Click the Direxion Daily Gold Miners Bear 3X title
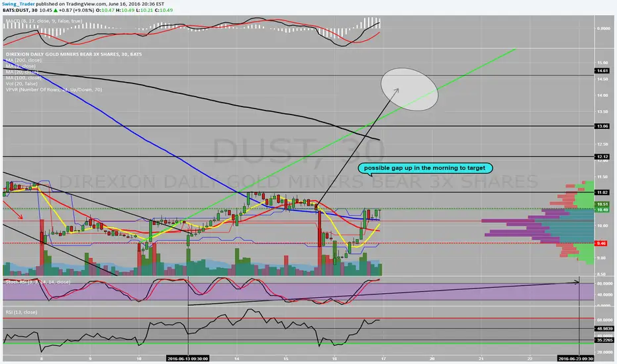 click(x=73, y=54)
